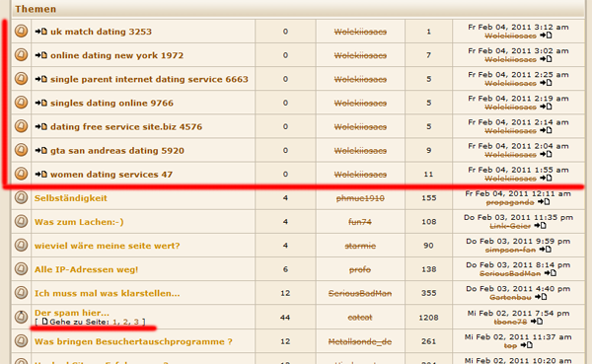Open the topic online dating new york 1972
Image resolution: width=592 pixels, height=364 pixels.
117,55
